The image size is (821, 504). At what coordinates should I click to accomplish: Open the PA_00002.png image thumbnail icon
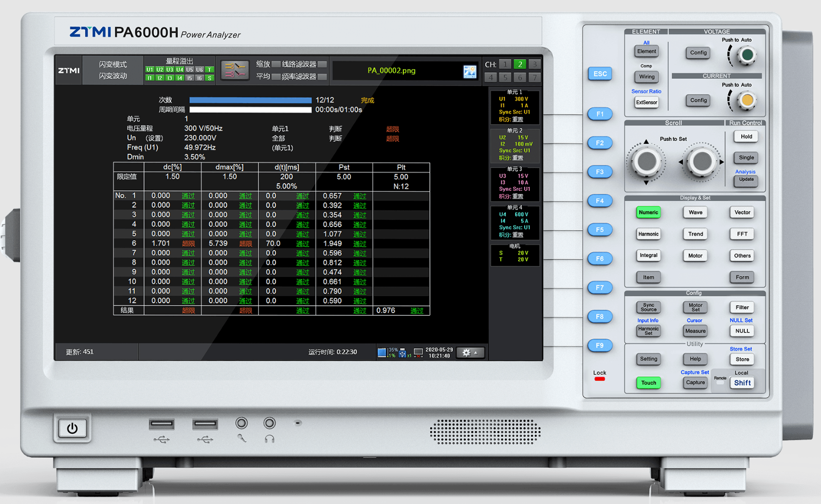[470, 72]
